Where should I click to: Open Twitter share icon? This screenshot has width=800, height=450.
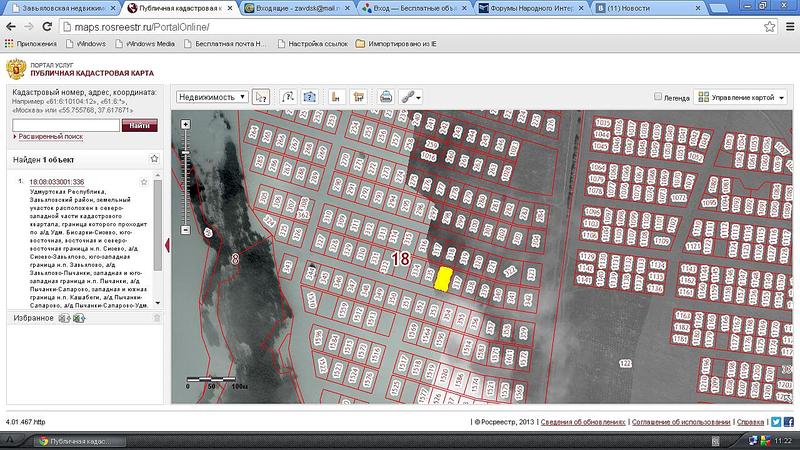pos(776,422)
